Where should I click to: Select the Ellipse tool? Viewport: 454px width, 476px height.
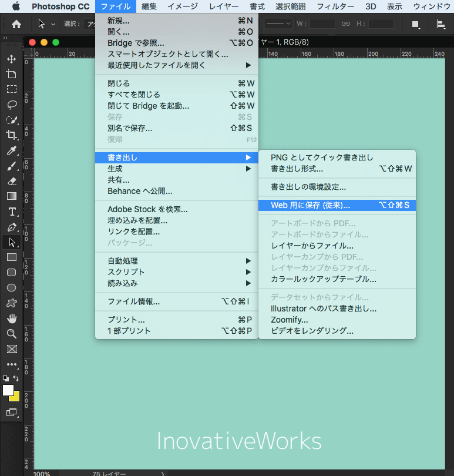[12, 287]
